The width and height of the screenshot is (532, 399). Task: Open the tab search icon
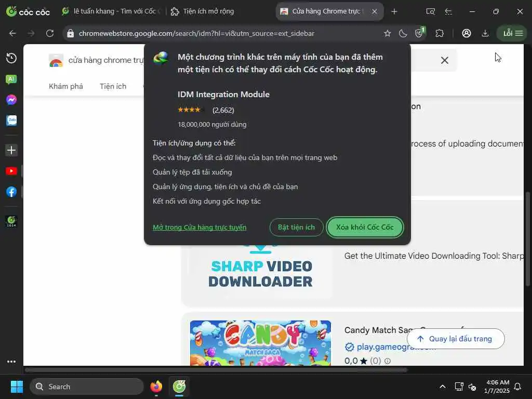click(x=430, y=11)
